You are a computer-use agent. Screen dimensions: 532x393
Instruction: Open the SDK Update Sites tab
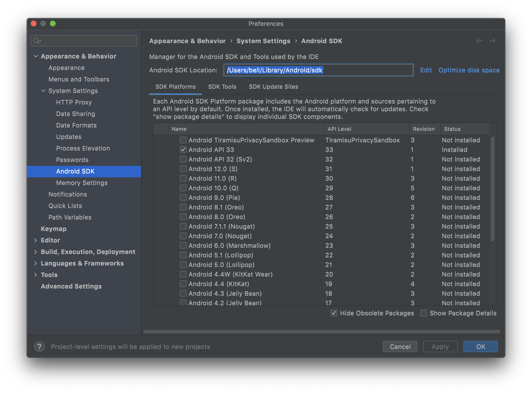pos(273,87)
